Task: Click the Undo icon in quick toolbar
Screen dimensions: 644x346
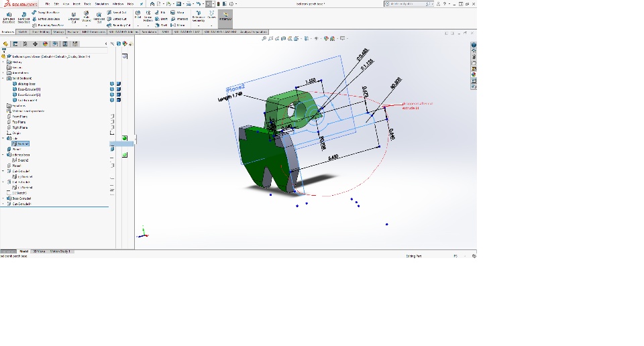Action: coord(198,4)
